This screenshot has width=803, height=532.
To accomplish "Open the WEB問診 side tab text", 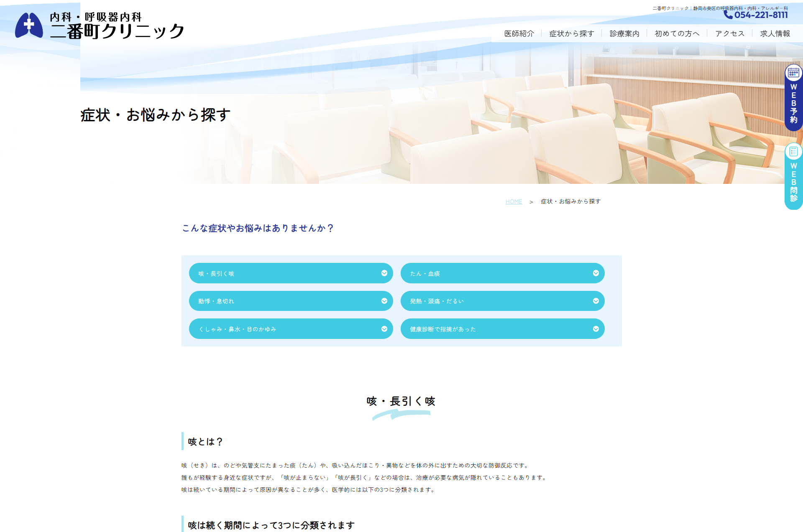I will click(793, 182).
